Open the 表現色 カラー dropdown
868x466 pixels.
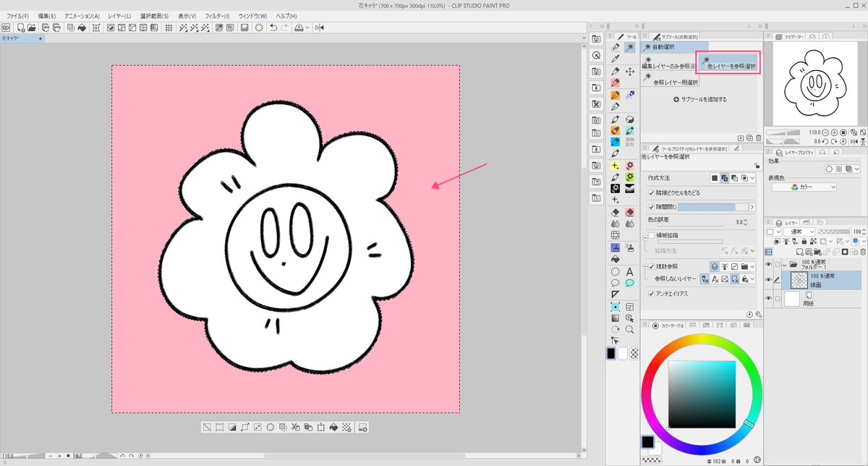[x=804, y=187]
